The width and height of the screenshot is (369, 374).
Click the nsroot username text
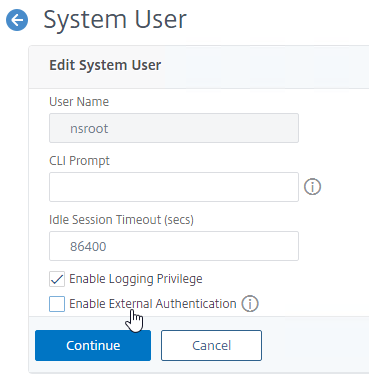(x=89, y=129)
